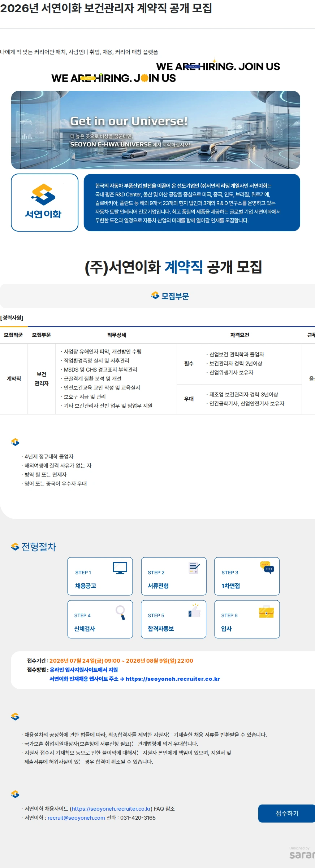This screenshot has width=315, height=868.
Task: Click the thumbs-up icon in STEP 5
Action: [x=194, y=610]
